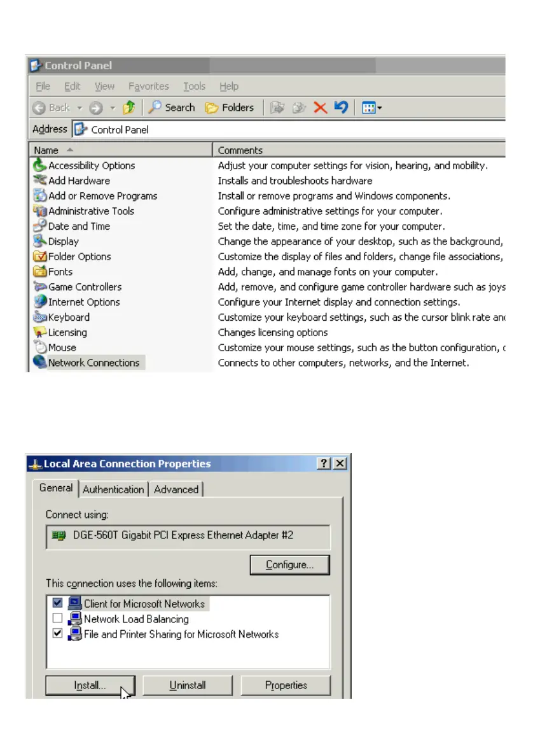
Task: Select Client for Microsoft Networks item icon
Action: click(74, 603)
